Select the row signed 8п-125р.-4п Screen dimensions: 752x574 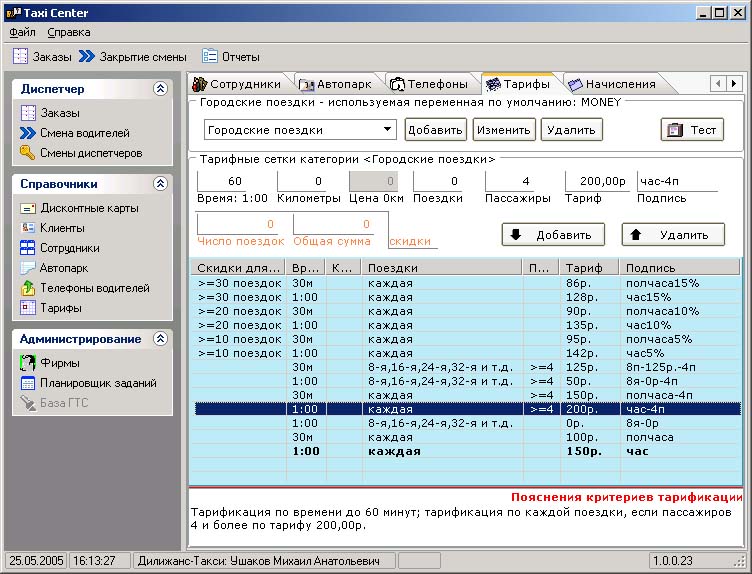click(466, 367)
